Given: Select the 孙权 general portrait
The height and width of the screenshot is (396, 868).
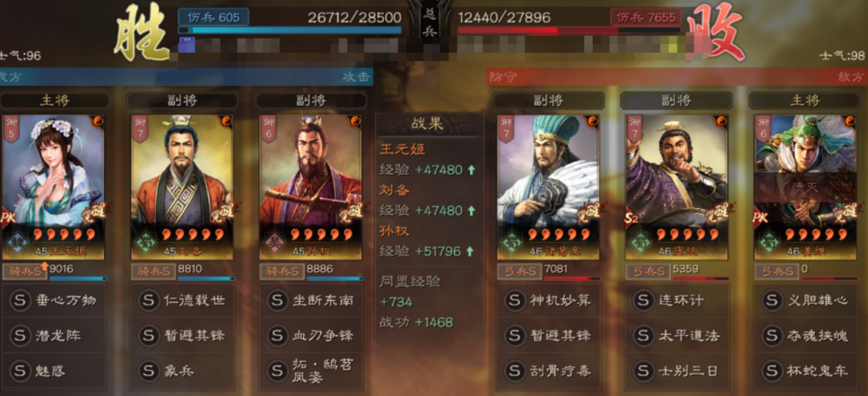Looking at the screenshot, I should point(311,187).
